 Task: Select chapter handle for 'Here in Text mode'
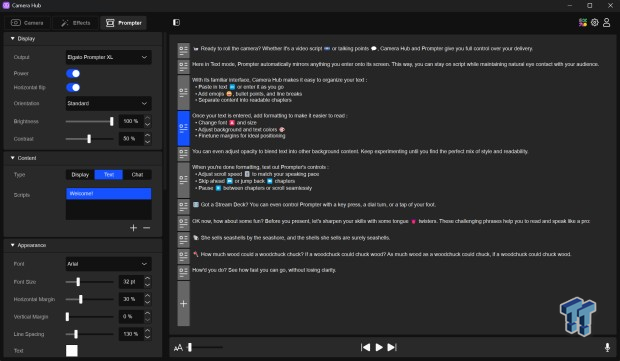pyautogui.click(x=183, y=66)
